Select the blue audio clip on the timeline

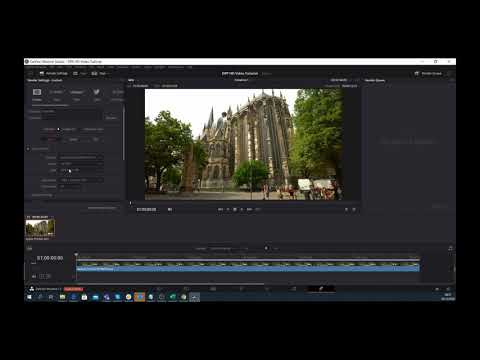248,269
